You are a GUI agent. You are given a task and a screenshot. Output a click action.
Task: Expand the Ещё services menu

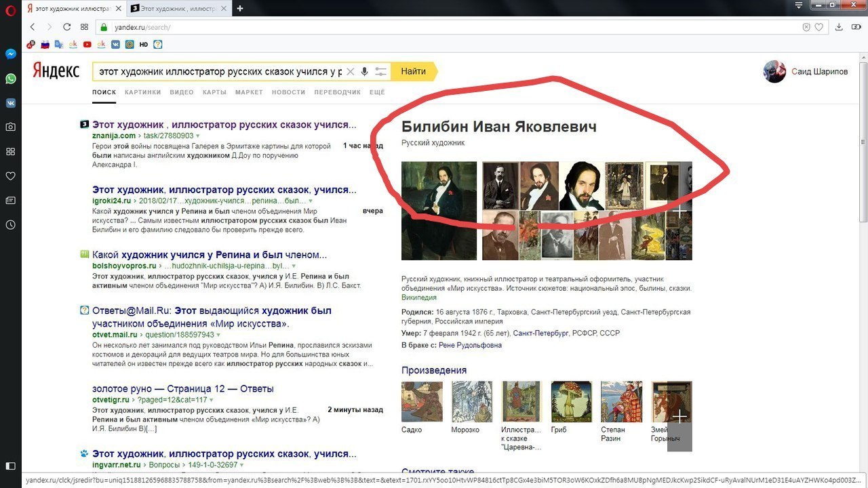(x=377, y=92)
